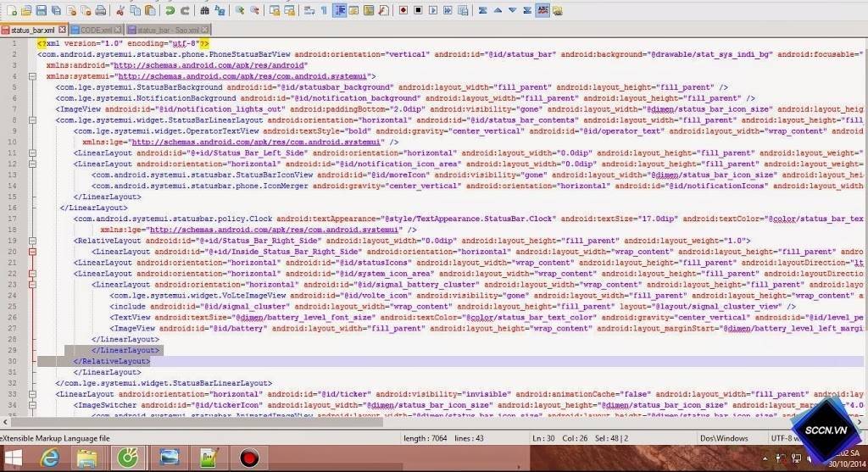The width and height of the screenshot is (868, 472).
Task: Cut selection using the scissors icon
Action: coord(120,10)
